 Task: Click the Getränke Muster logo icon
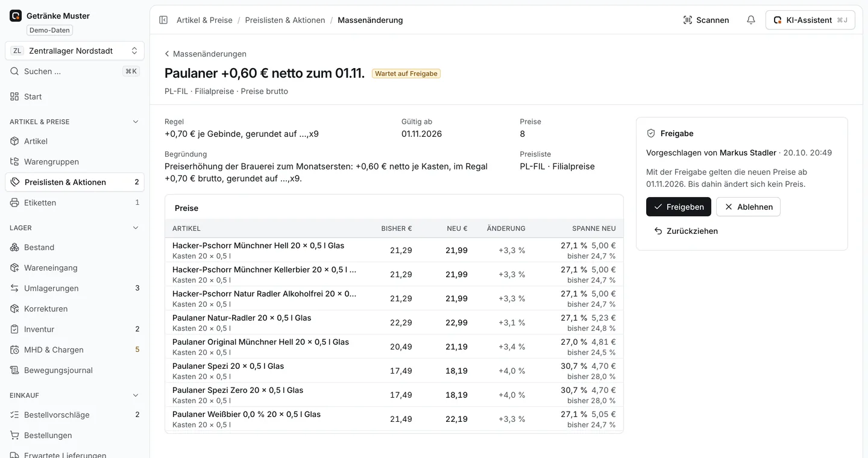[x=16, y=16]
